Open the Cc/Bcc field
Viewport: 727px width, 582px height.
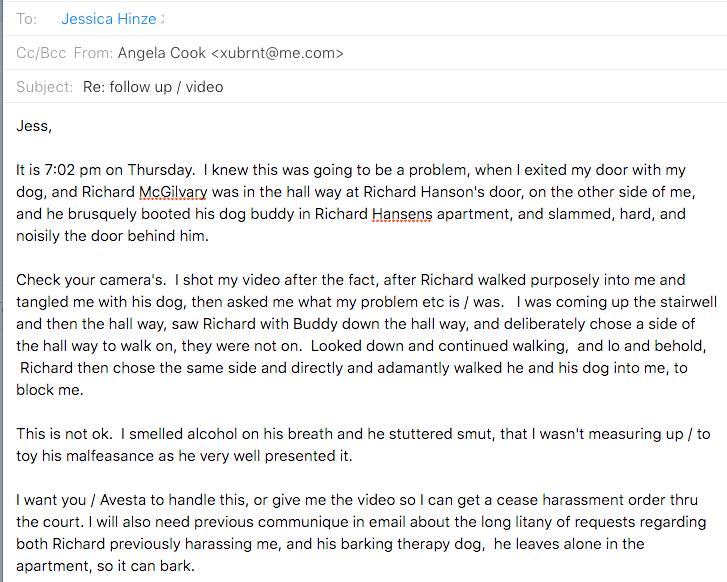pos(41,52)
